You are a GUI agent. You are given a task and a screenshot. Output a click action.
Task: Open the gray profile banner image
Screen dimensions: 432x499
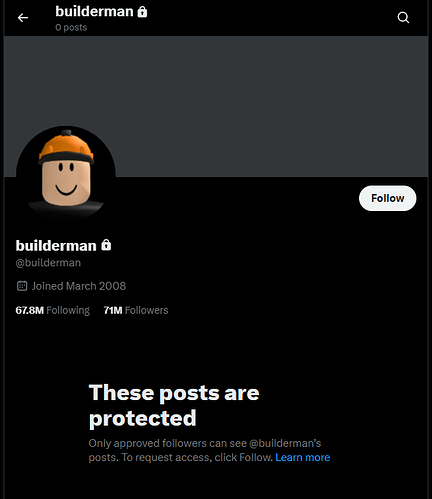coord(216,106)
